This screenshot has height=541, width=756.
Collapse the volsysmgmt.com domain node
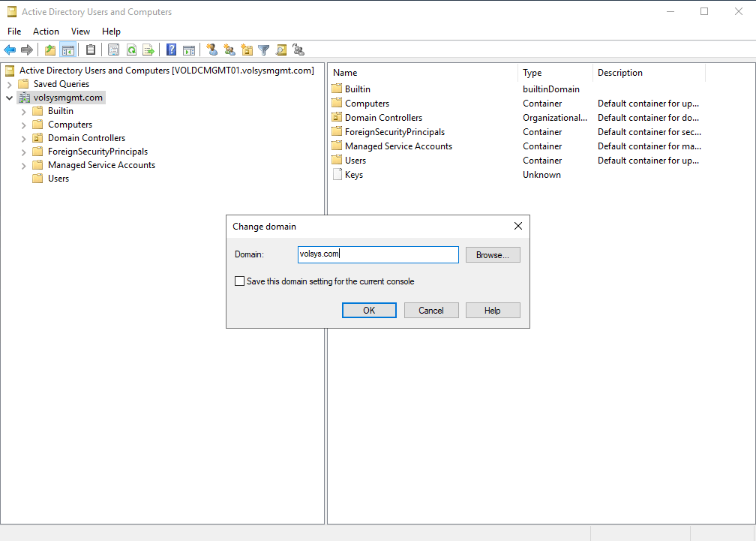[10, 98]
